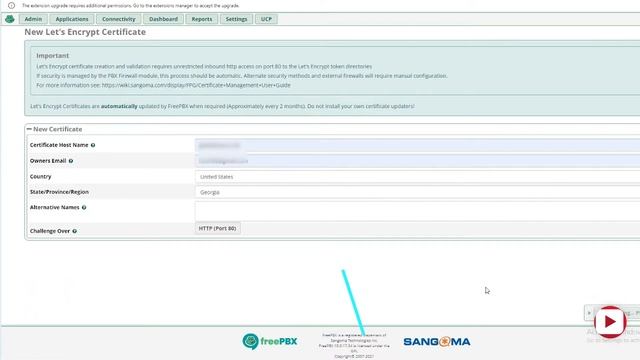640x360 pixels.
Task: Click the 'Country' field label
Action: [x=40, y=177]
